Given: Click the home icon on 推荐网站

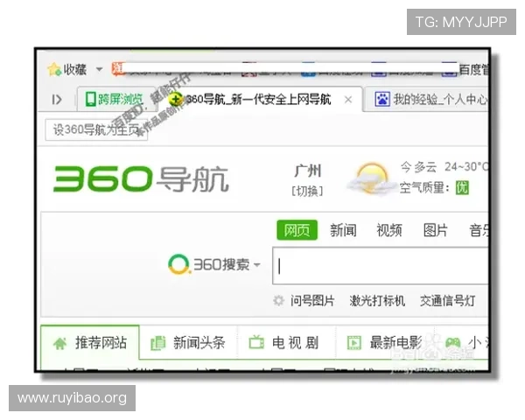Looking at the screenshot, I should tap(60, 343).
